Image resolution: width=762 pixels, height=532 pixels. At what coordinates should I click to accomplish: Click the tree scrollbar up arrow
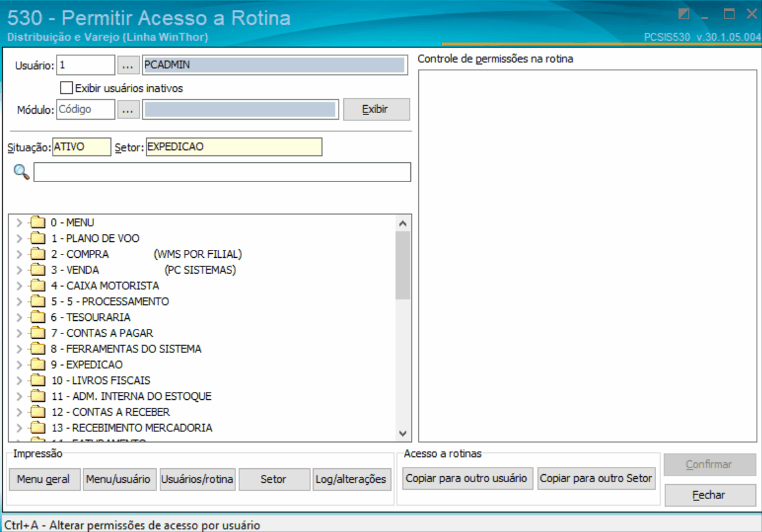[402, 224]
